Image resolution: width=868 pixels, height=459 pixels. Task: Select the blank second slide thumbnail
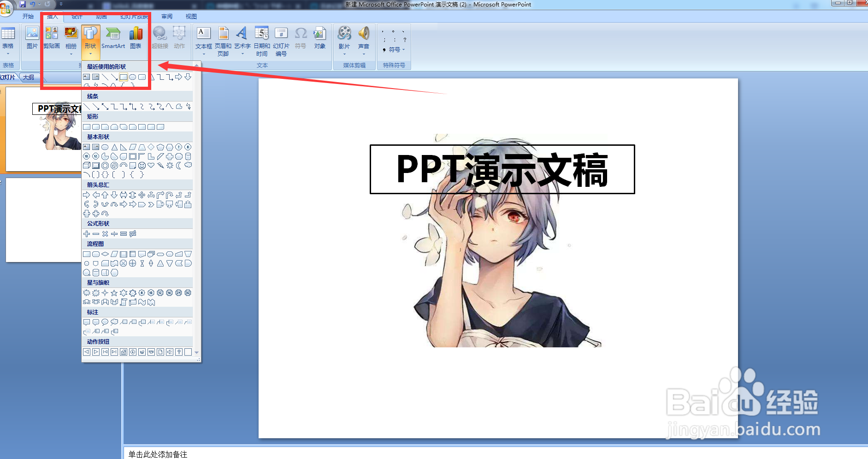[x=44, y=220]
